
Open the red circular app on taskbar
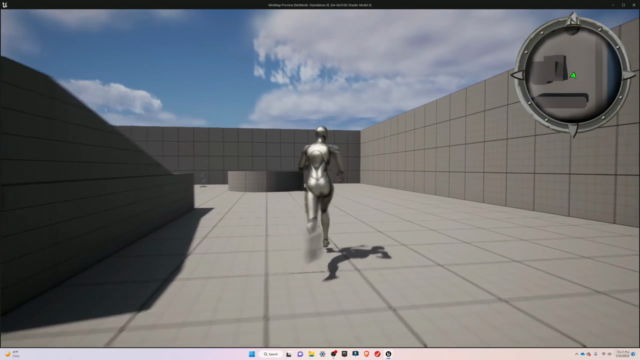[377, 354]
